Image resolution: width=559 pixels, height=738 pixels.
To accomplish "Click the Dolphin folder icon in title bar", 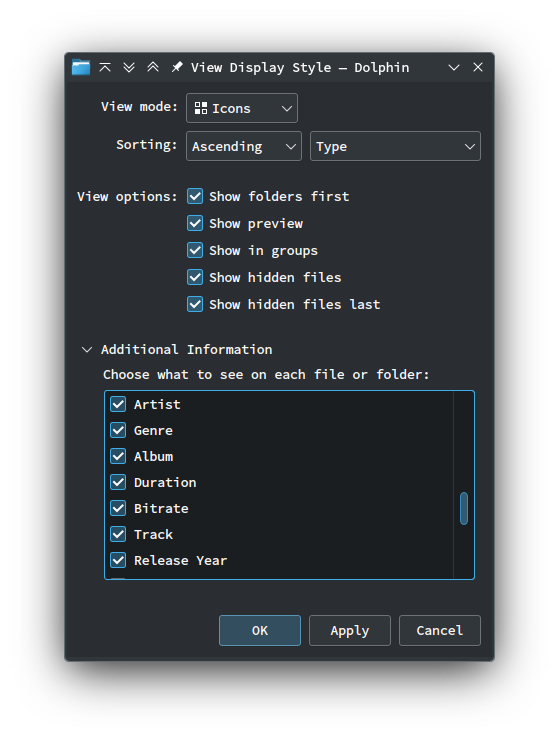I will (81, 67).
